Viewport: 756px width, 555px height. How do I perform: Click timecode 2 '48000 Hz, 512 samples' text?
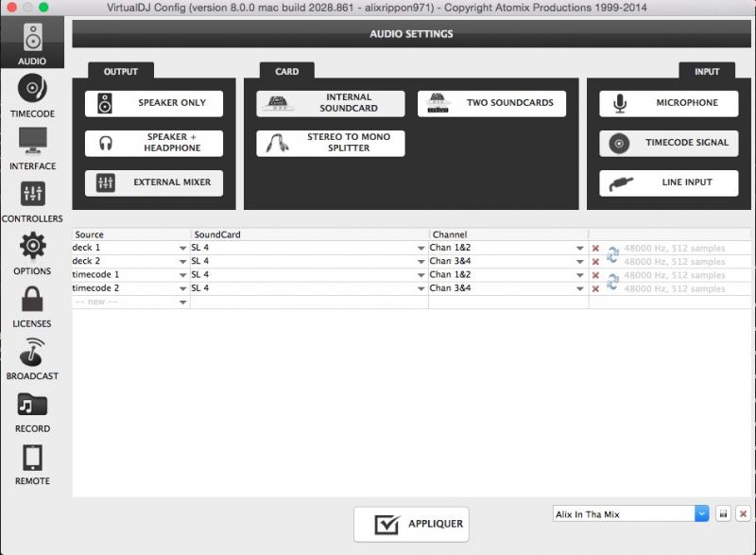675,288
